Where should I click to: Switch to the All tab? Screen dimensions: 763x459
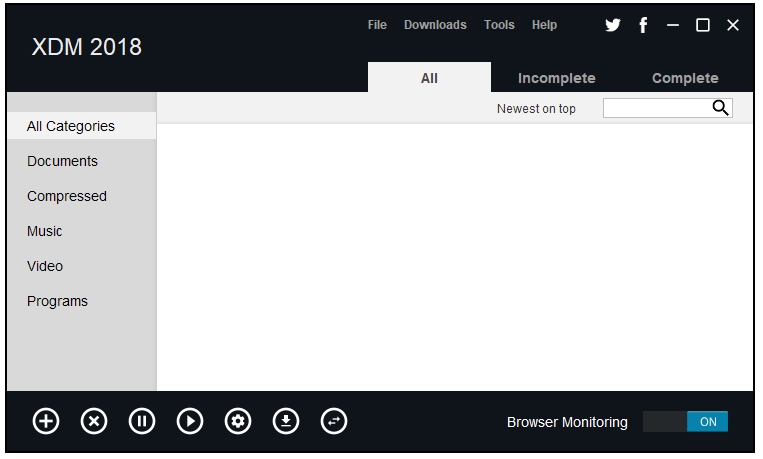pyautogui.click(x=429, y=77)
